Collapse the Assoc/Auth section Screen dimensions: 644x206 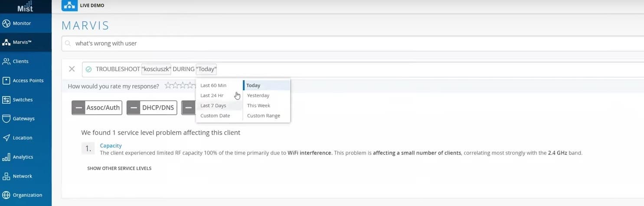78,108
